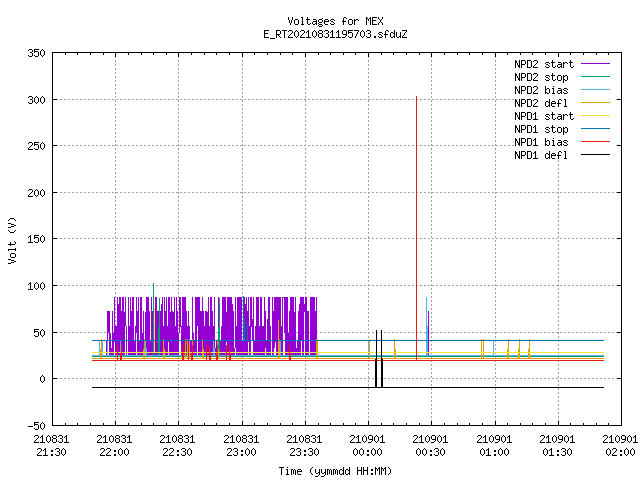Click the 'NPD1 stop' legend label
This screenshot has width=640, height=480.
[x=541, y=129]
